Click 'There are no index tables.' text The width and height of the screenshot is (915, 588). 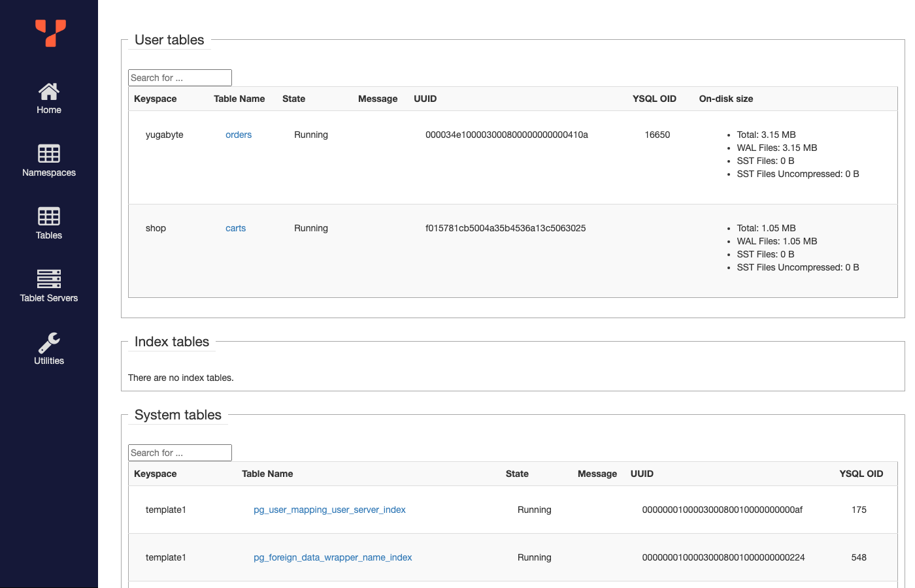click(x=181, y=378)
